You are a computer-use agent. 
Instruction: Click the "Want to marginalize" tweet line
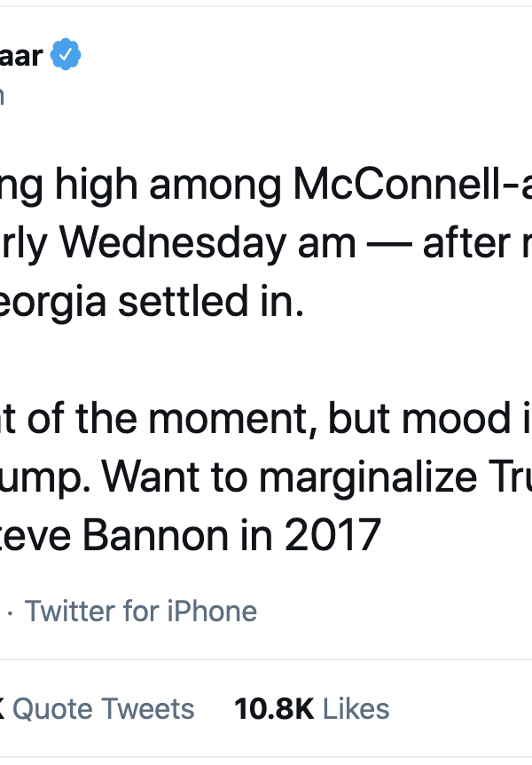(x=266, y=477)
